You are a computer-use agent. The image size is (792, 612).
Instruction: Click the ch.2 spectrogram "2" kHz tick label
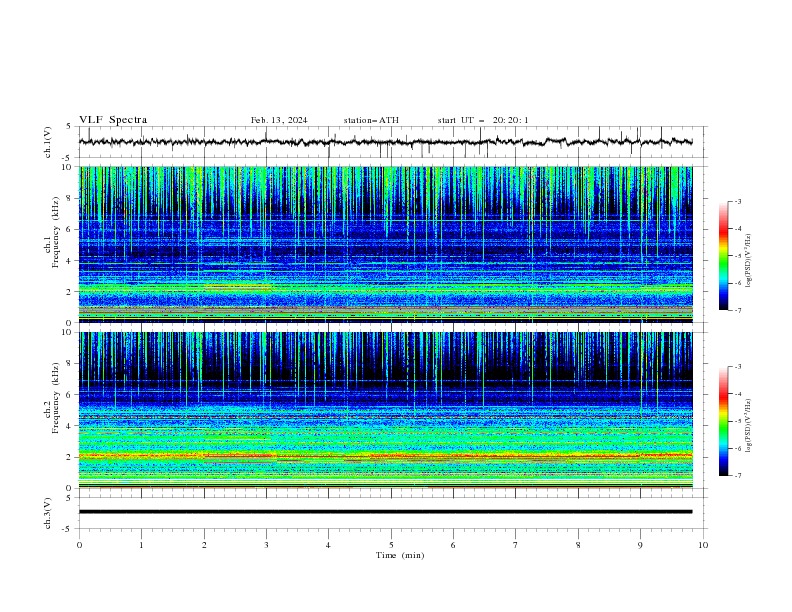click(71, 457)
